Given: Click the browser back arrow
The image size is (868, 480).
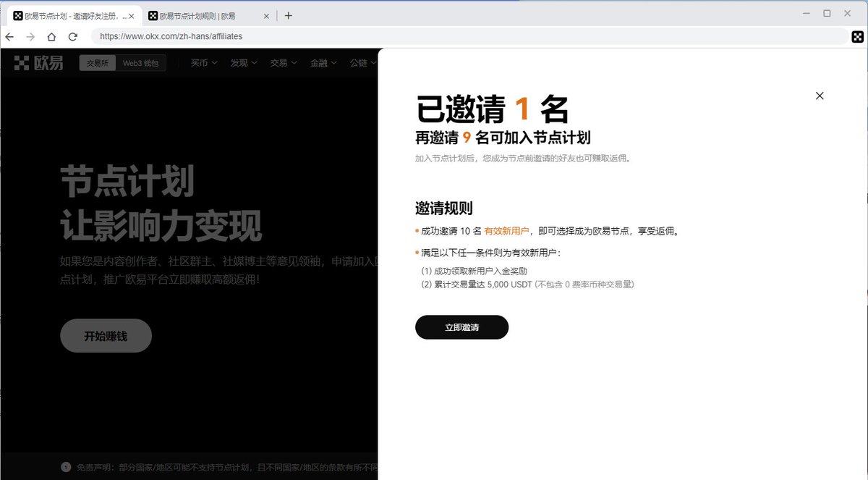Looking at the screenshot, I should (x=9, y=36).
